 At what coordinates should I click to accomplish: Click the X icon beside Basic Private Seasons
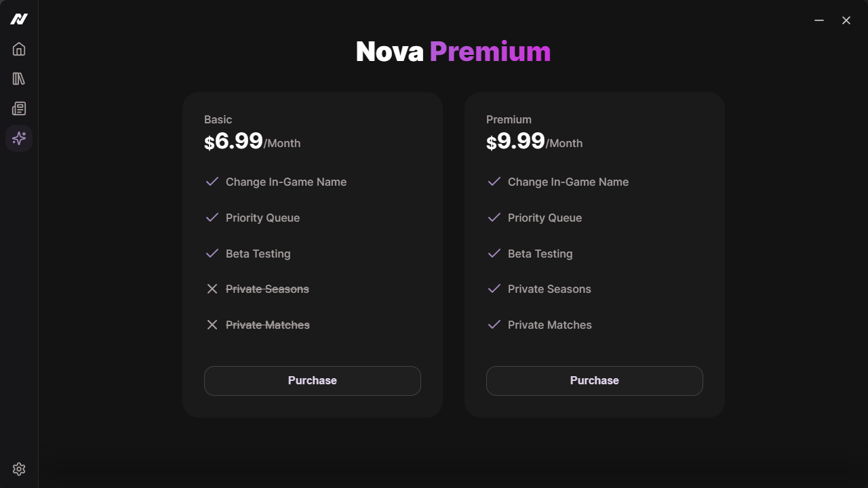[212, 289]
